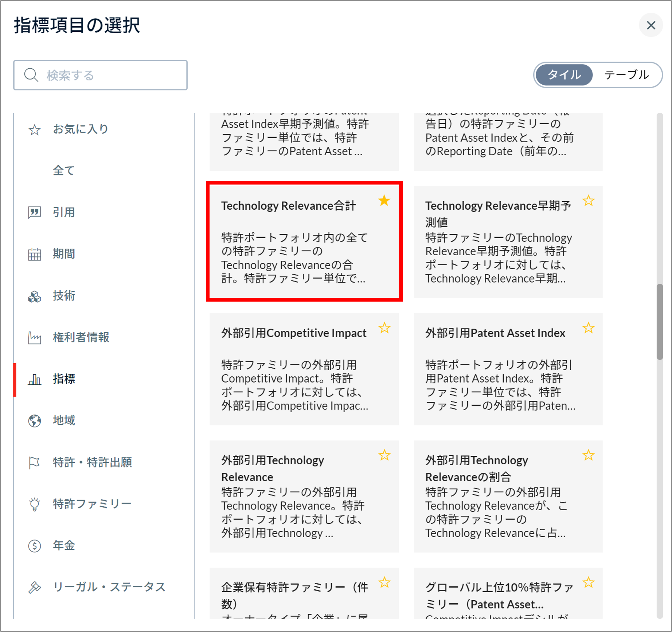Select the Technology Relevance合計 tile
This screenshot has width=672, height=632.
click(304, 242)
